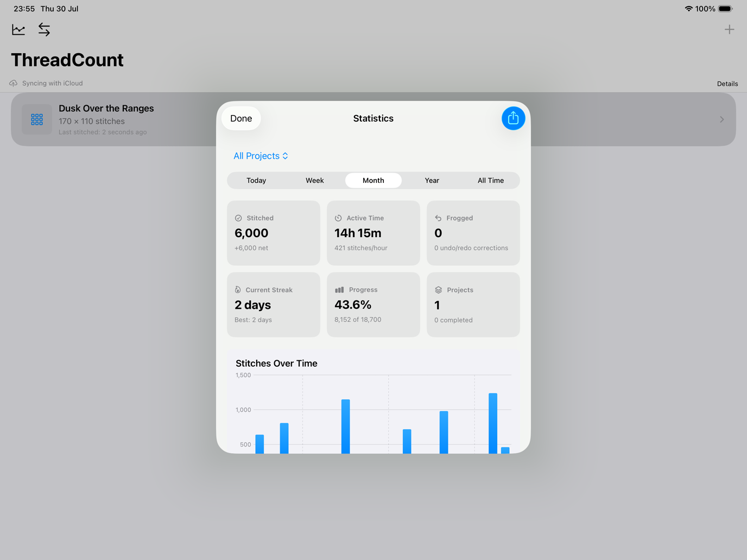Open the statistics chart icon in toolbar
This screenshot has height=560, width=747.
pos(18,29)
